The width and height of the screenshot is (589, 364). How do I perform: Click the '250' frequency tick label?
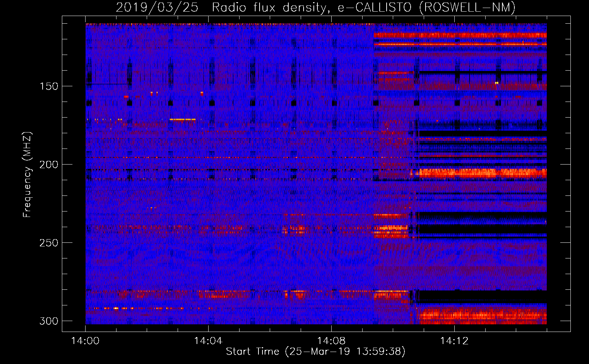(49, 243)
